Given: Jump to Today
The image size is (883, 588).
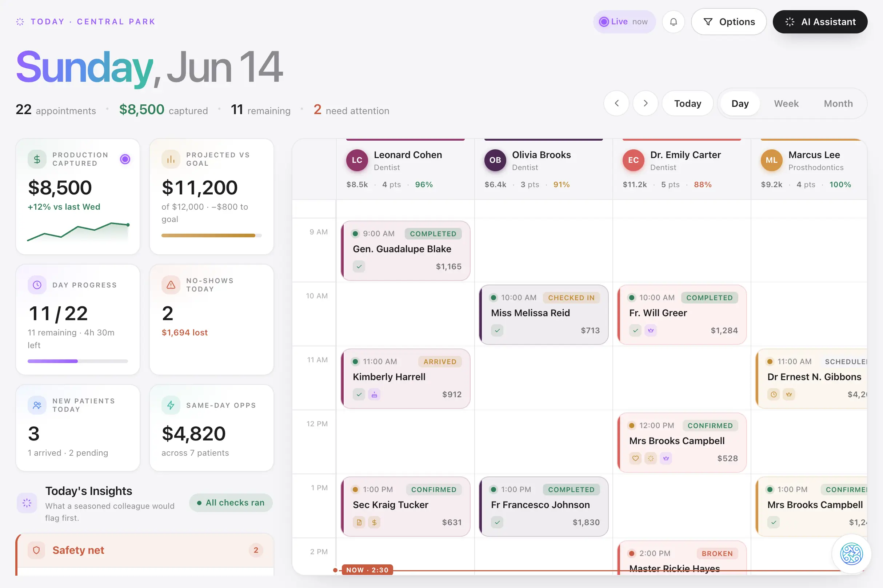Looking at the screenshot, I should [x=687, y=103].
